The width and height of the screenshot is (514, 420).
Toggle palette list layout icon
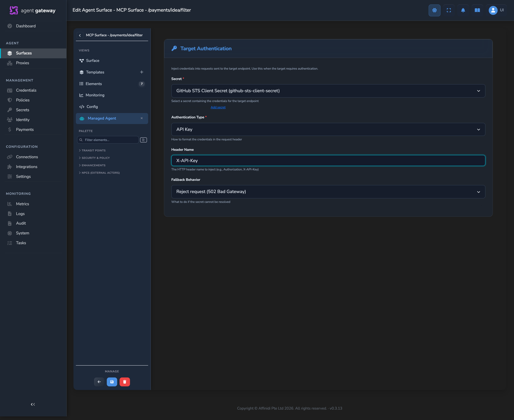(143, 140)
